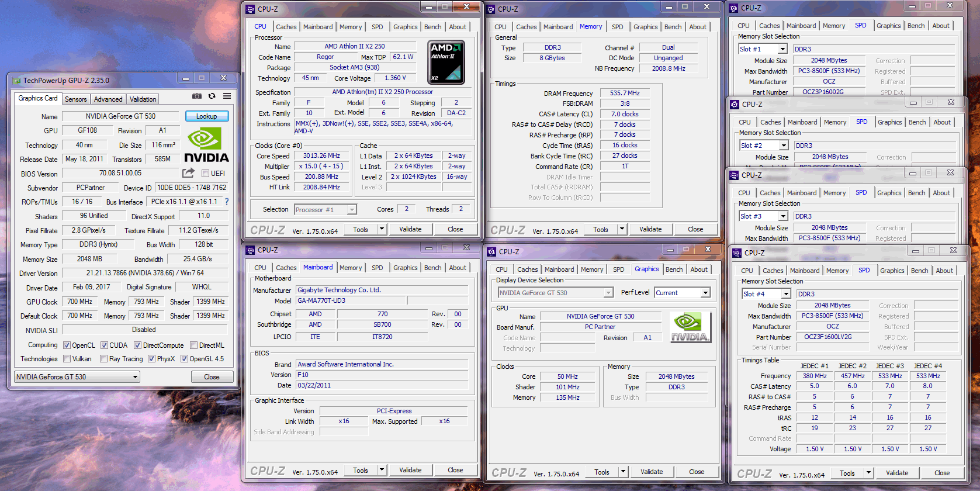This screenshot has width=980, height=491.
Task: Toggle the Ray Tracing checkbox
Action: click(103, 359)
